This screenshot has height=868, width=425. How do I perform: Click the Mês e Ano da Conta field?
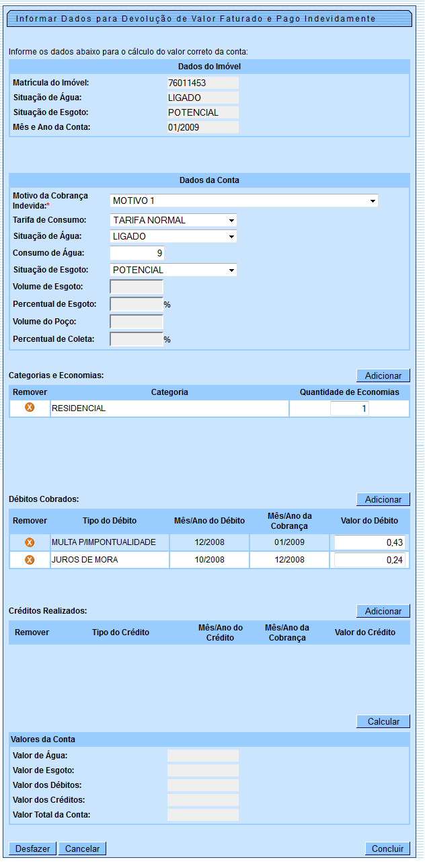coord(202,127)
